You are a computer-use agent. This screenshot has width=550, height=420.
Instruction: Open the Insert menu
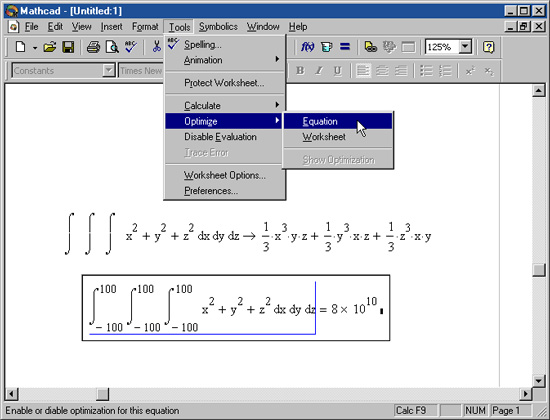(x=112, y=27)
